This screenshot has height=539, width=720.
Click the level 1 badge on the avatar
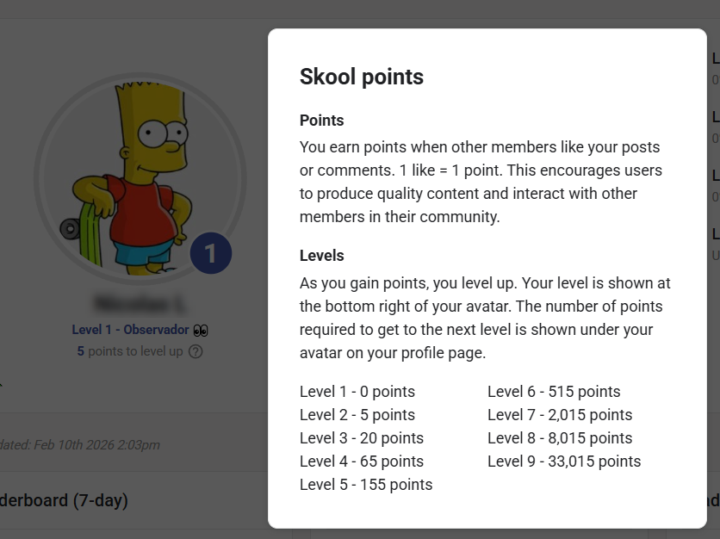pyautogui.click(x=210, y=254)
